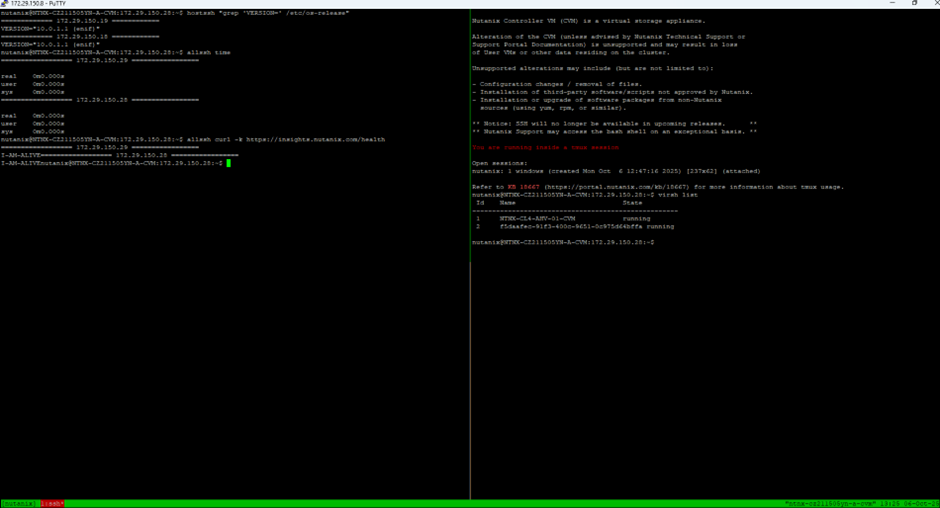Click the 'Name' column header in virsh output
This screenshot has width=940, height=508.
[507, 203]
